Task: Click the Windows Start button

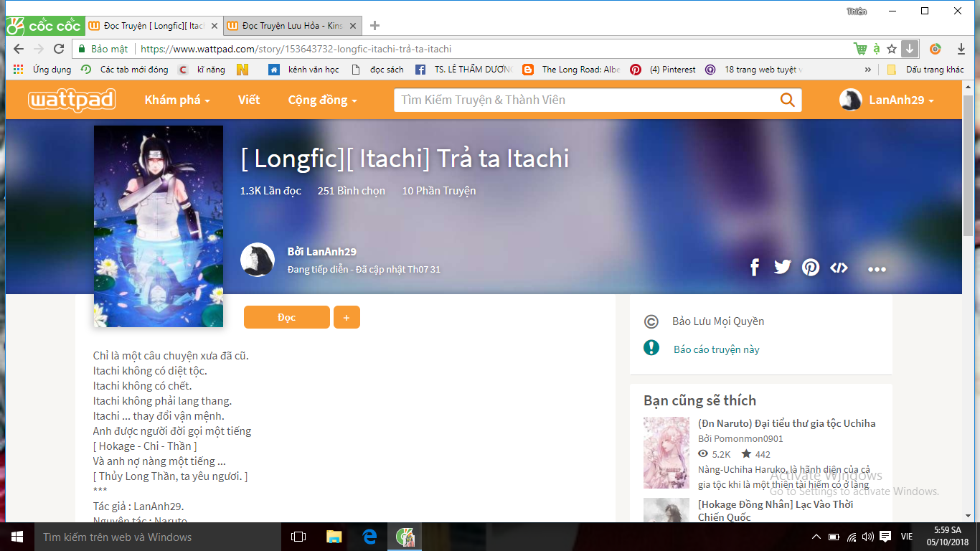Action: [x=17, y=537]
